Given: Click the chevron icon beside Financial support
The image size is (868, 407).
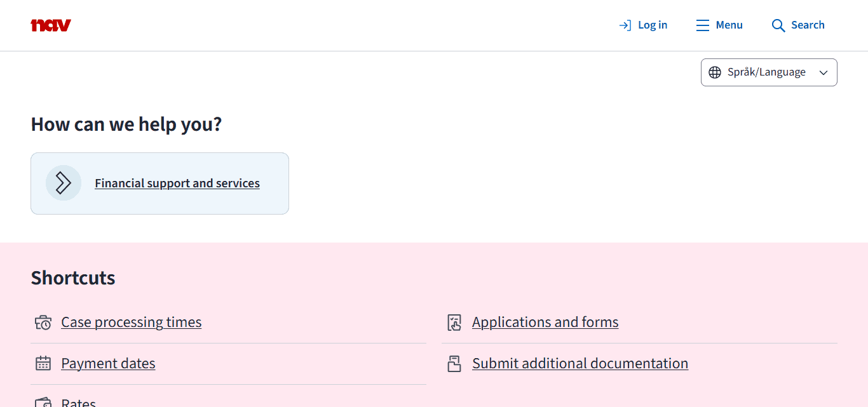Looking at the screenshot, I should click(64, 183).
